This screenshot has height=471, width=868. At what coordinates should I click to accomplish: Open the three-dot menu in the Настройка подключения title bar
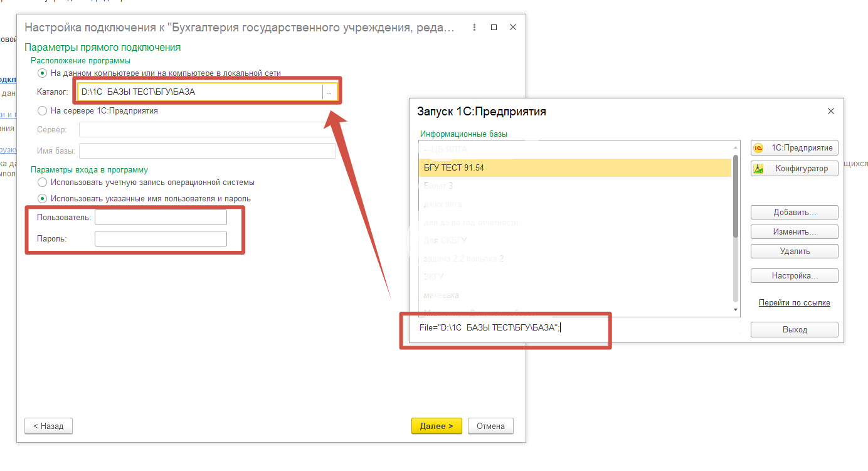[475, 28]
